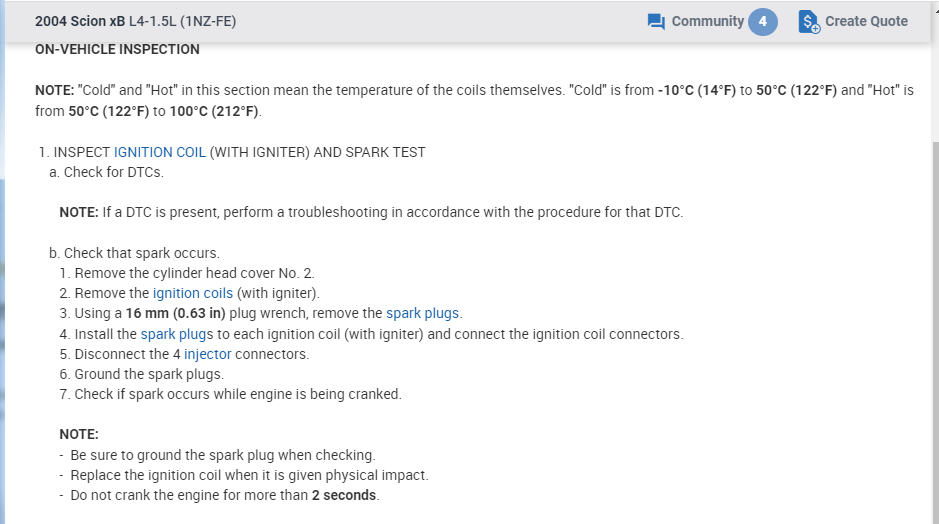Screen dimensions: 939x524
Task: Open the spark plugs link in the Install step
Action: pyautogui.click(x=177, y=334)
